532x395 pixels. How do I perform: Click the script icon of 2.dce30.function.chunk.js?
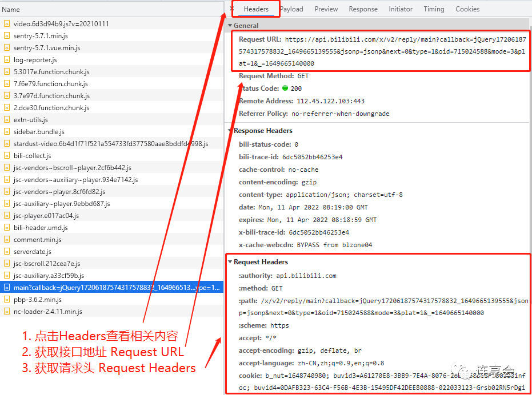[x=6, y=107]
